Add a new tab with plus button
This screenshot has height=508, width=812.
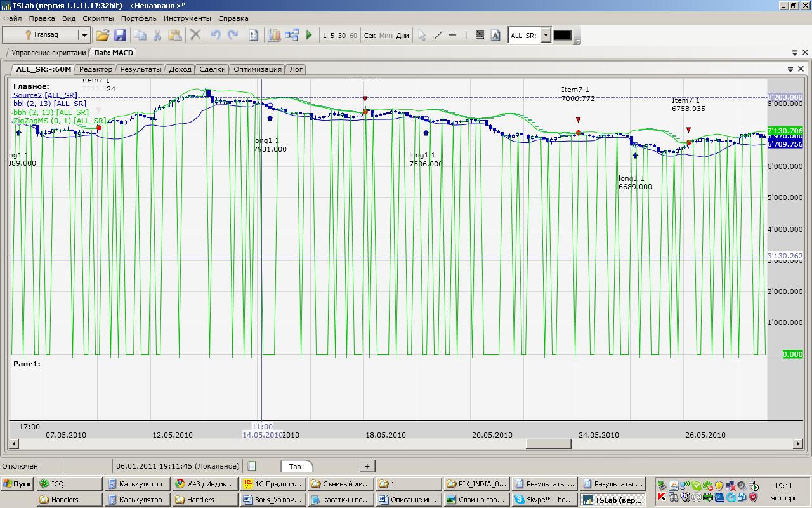tap(367, 466)
